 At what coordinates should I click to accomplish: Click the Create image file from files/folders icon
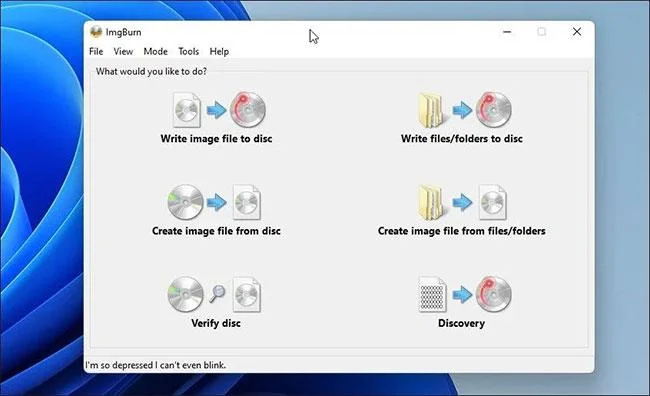click(462, 202)
